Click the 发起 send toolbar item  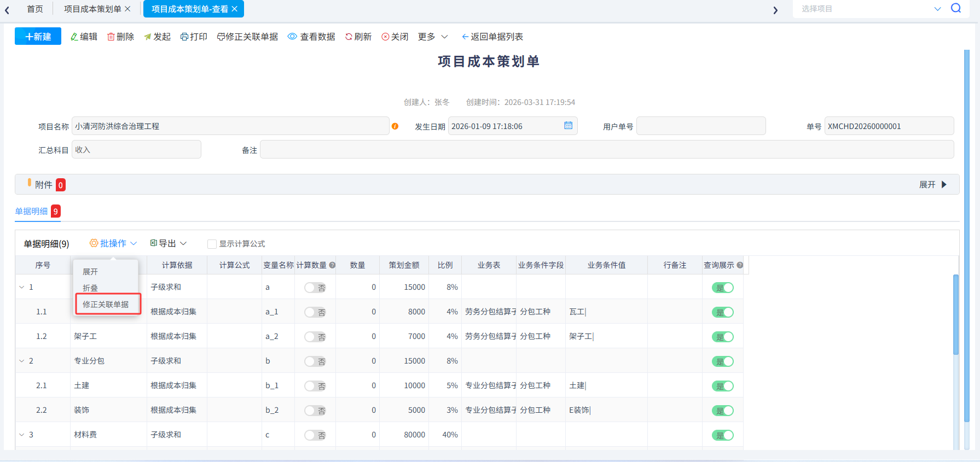tap(157, 37)
